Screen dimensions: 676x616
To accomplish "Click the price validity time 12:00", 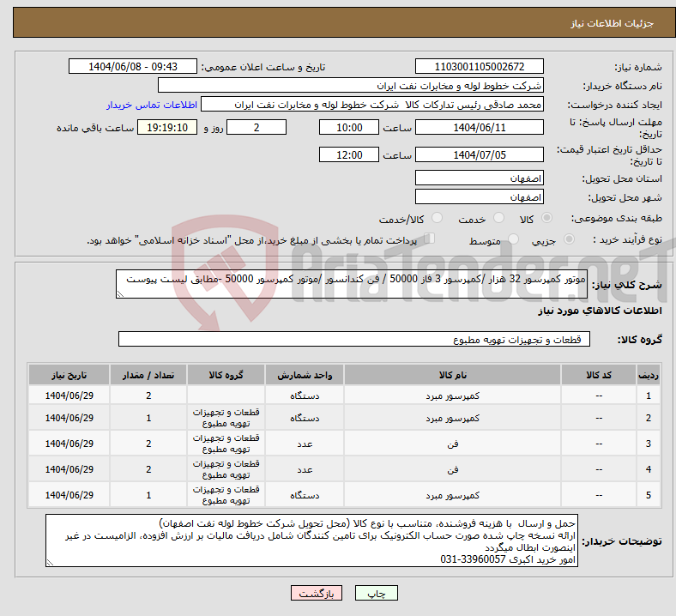I will [349, 154].
